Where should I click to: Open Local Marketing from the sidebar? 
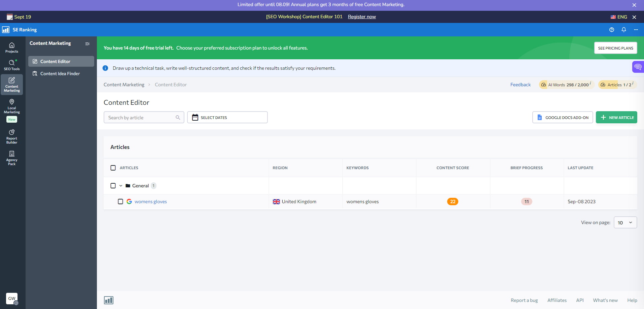point(12,106)
